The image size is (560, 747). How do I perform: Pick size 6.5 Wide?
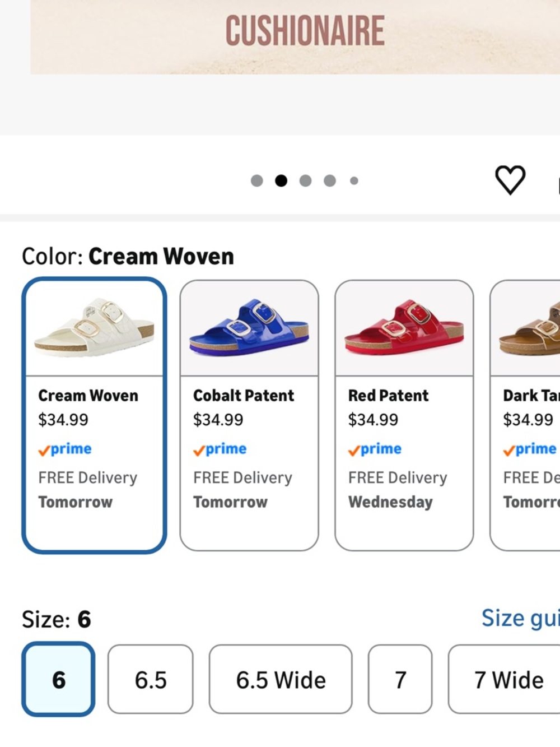(281, 679)
